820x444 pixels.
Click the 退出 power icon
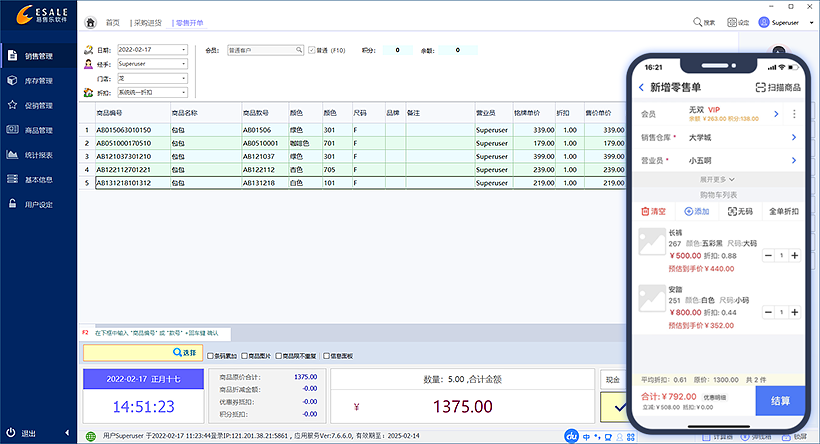(11, 434)
